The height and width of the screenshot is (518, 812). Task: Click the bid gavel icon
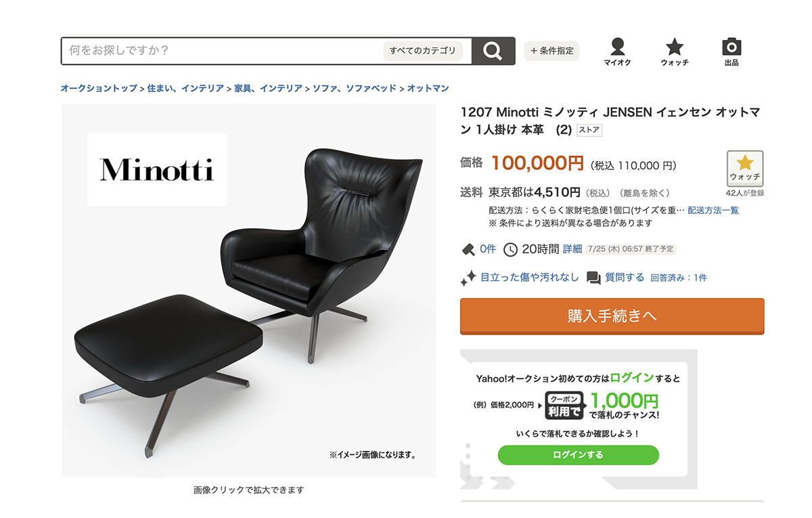[x=468, y=249]
